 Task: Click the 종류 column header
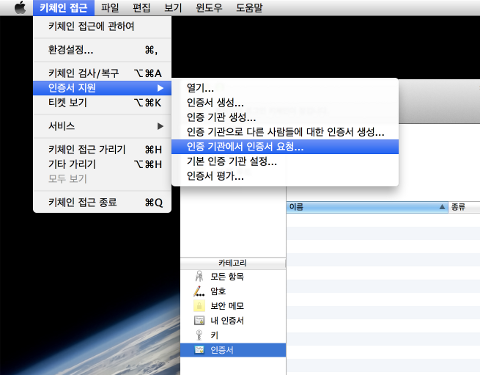point(464,207)
